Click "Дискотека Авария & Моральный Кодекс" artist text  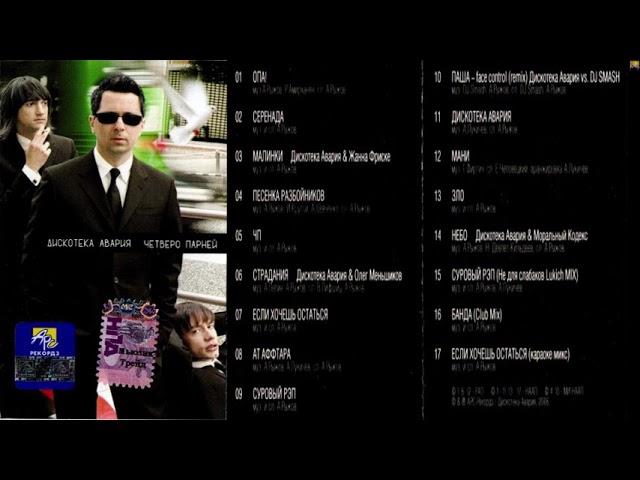[532, 236]
